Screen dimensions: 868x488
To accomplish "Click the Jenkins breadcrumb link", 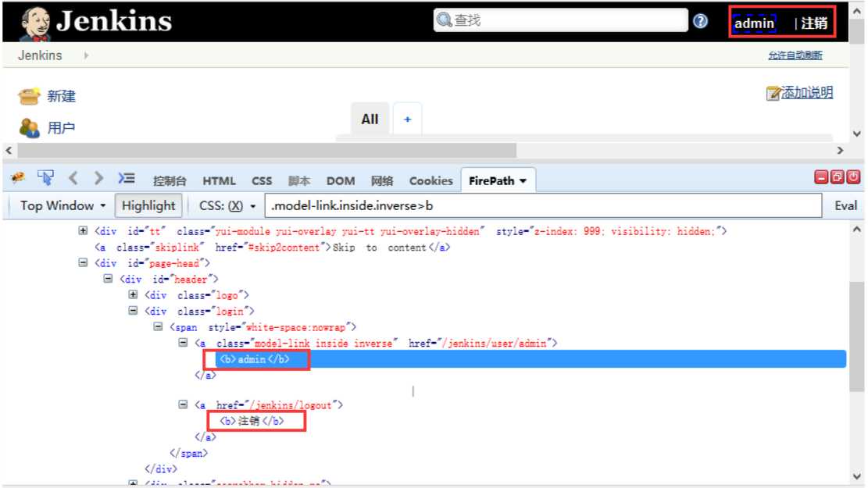I will point(40,55).
